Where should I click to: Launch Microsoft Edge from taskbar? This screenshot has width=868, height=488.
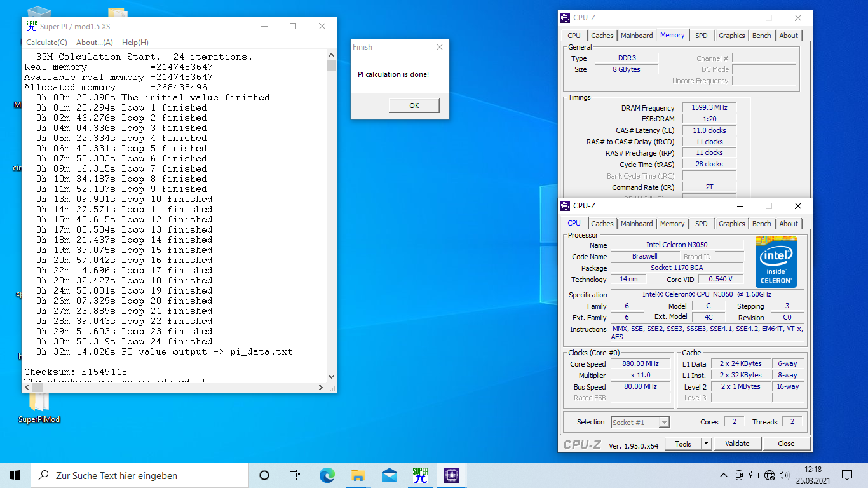click(x=327, y=475)
